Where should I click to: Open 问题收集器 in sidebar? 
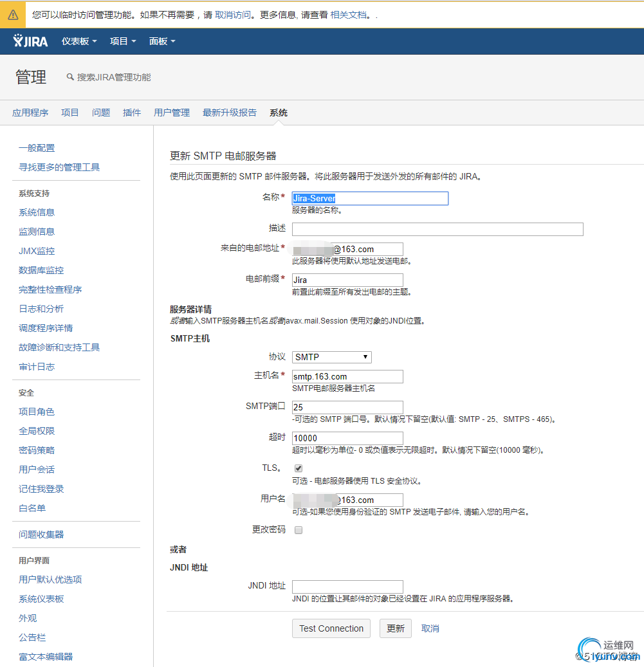41,535
